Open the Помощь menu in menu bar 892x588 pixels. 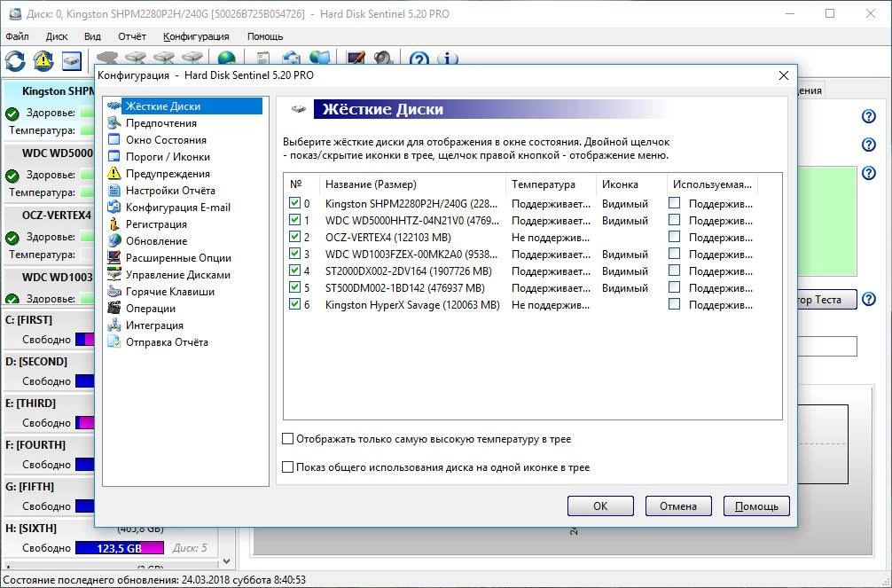click(x=265, y=36)
